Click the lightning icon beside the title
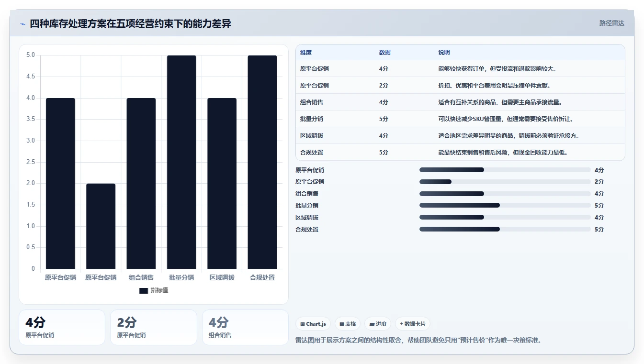 click(x=23, y=24)
